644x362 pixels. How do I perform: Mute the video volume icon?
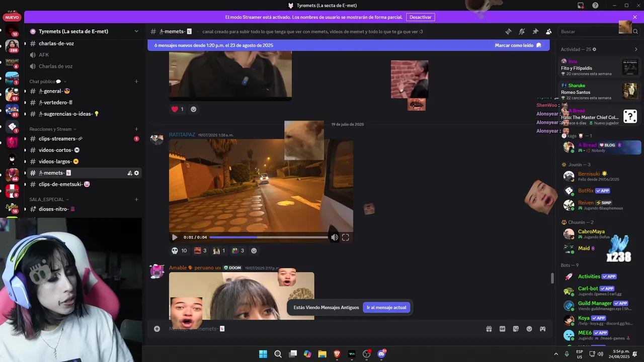tap(335, 237)
